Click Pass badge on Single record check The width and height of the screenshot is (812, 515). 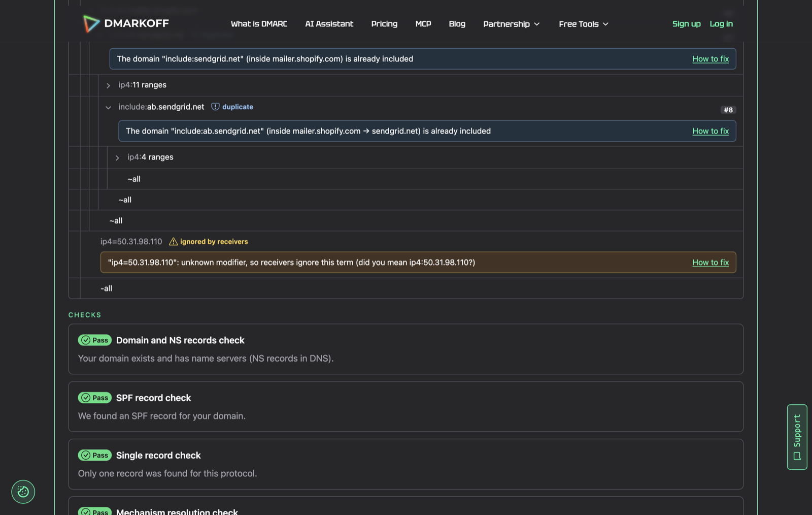pyautogui.click(x=95, y=455)
